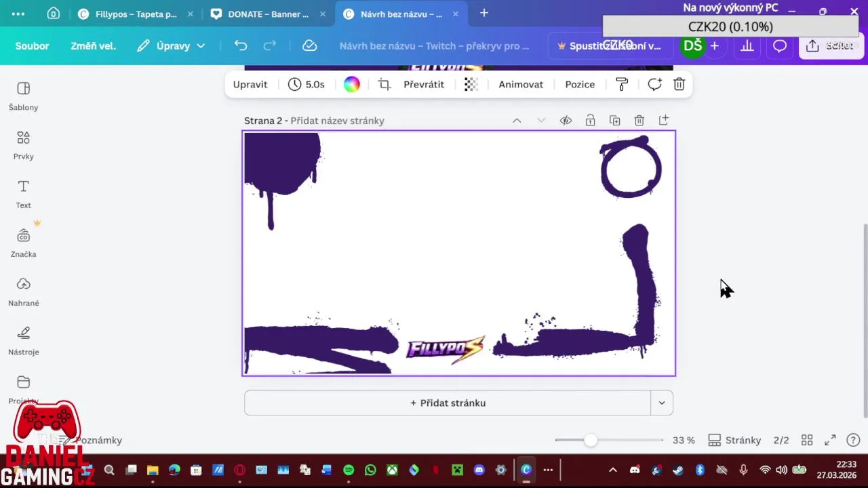The width and height of the screenshot is (868, 488).
Task: Click the redo arrow
Action: point(269,45)
